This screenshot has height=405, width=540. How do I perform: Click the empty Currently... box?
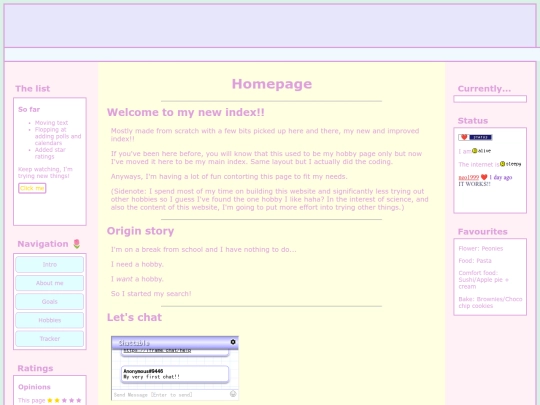(490, 99)
